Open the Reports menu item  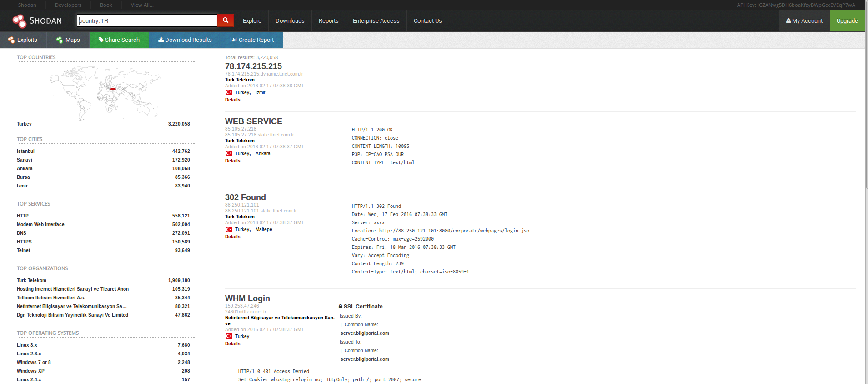coord(329,21)
